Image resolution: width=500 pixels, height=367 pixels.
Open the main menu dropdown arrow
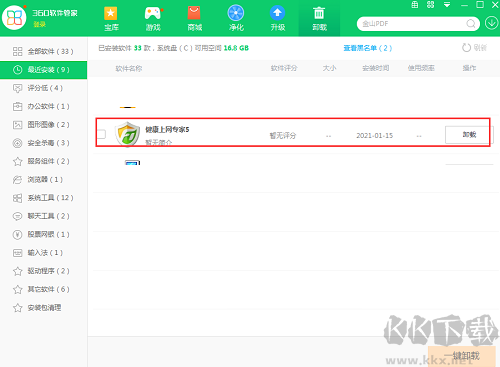point(447,5)
